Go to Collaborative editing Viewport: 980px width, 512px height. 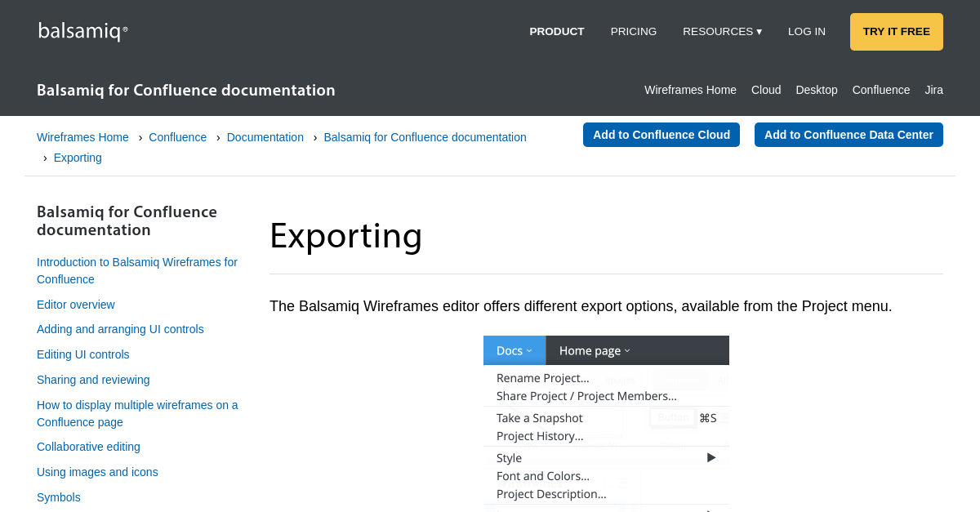[88, 447]
